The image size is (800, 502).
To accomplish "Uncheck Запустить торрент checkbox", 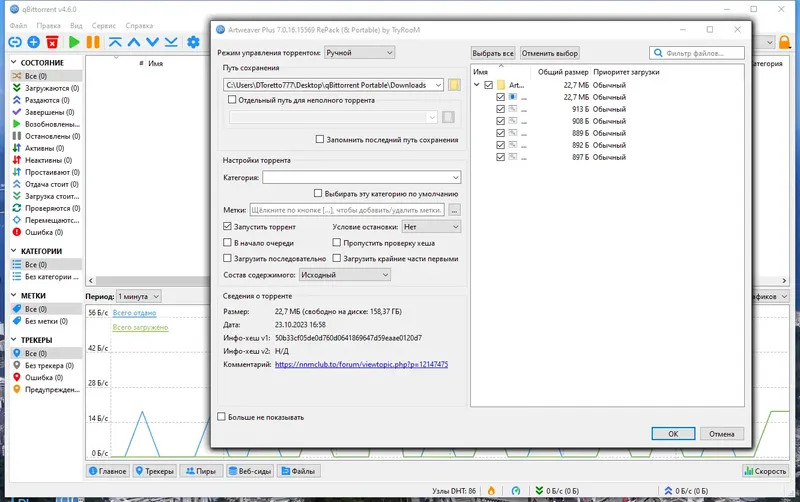I will coord(228,226).
